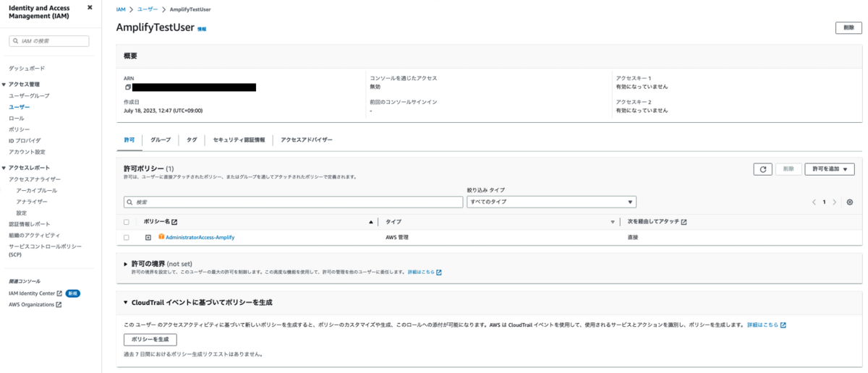868x373 pixels.
Task: Refresh the permissions policies list
Action: (x=762, y=169)
